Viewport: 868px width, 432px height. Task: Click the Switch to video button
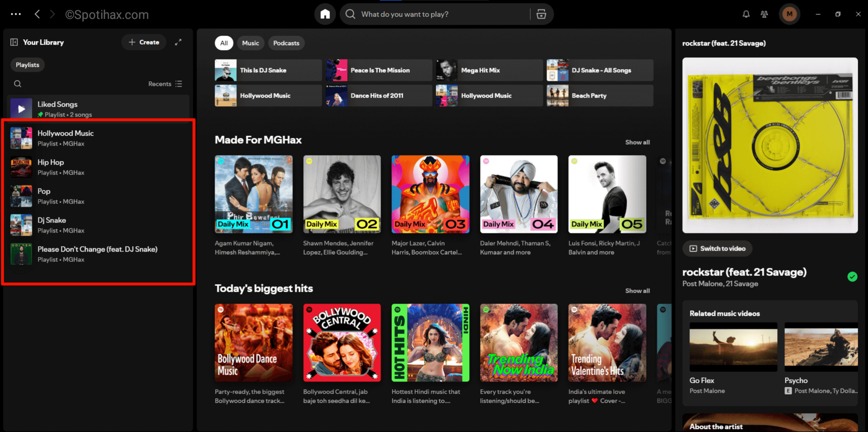pos(717,248)
